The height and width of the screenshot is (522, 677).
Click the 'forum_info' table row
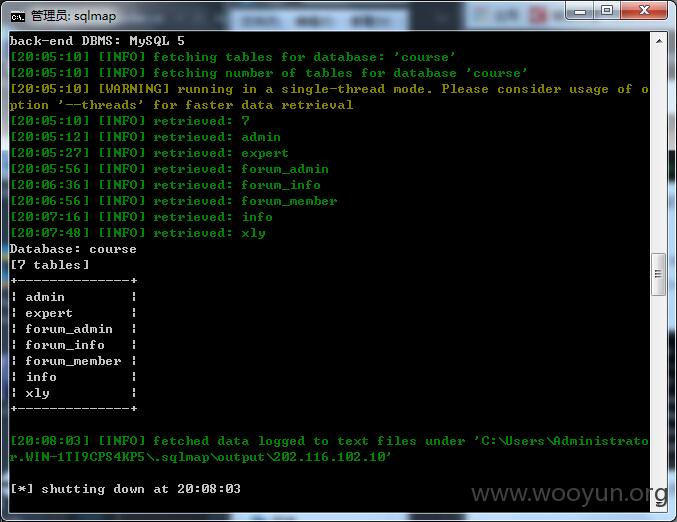pos(74,345)
